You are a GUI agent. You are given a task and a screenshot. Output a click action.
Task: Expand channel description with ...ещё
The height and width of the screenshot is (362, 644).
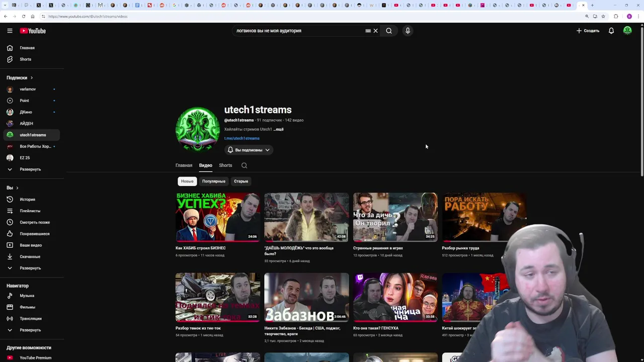[278, 129]
